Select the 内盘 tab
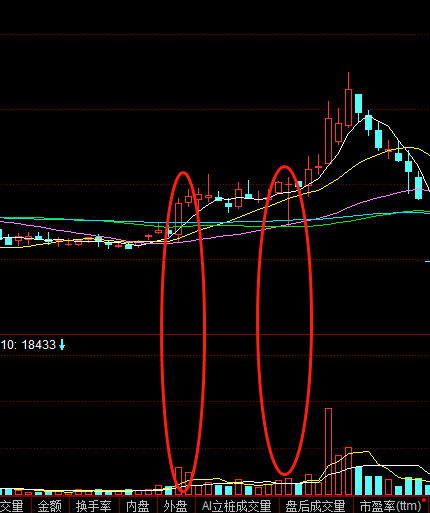 click(x=138, y=505)
